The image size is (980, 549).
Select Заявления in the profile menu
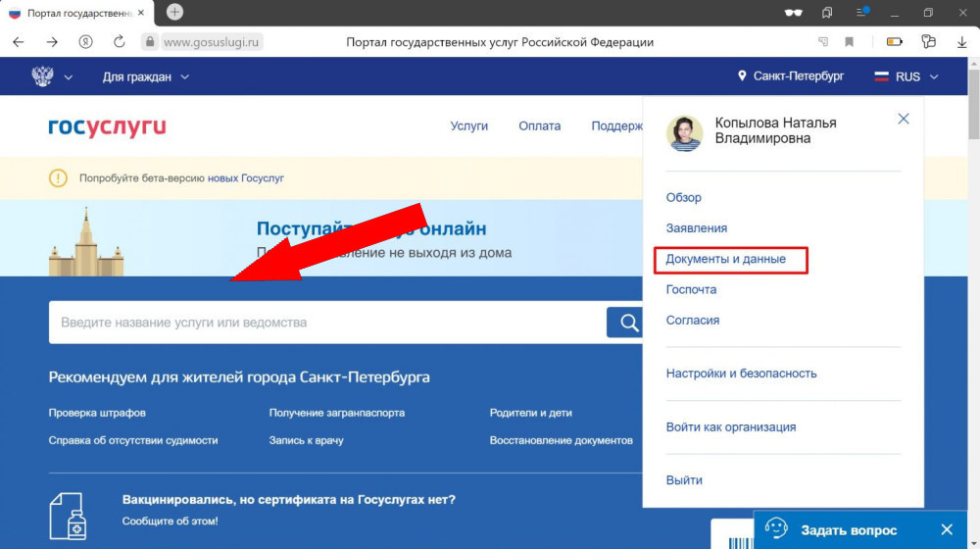tap(696, 228)
